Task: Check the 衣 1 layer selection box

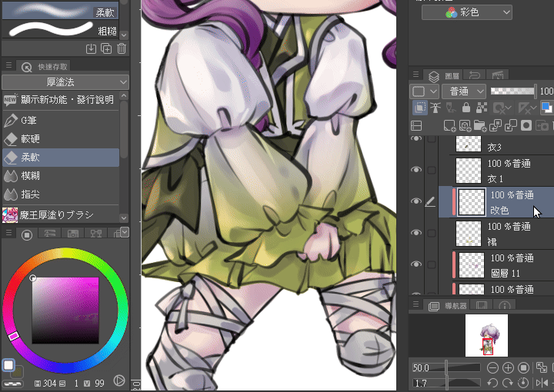Action: (432, 170)
